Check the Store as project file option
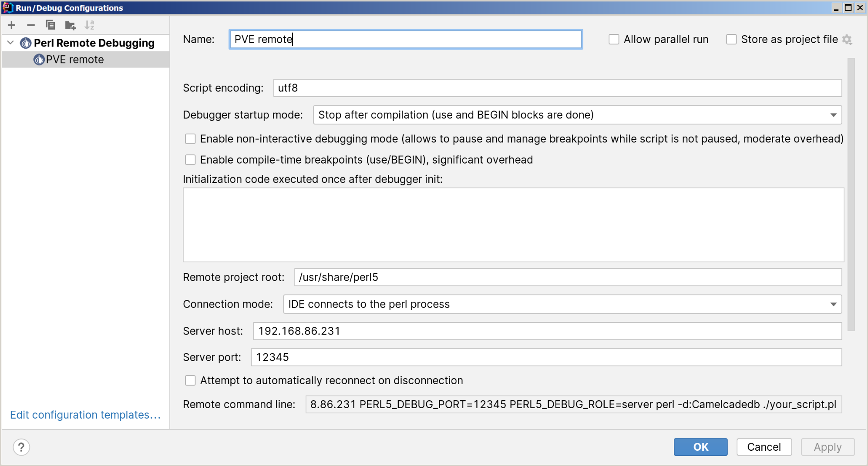868x466 pixels. point(731,40)
